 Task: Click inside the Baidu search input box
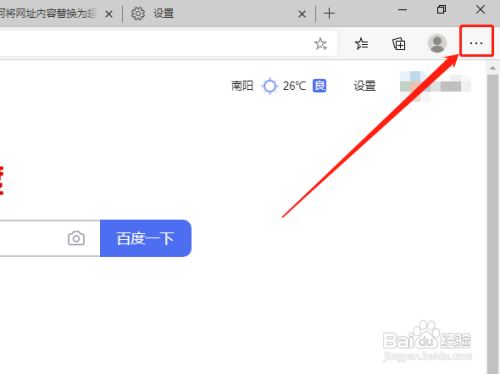point(50,238)
